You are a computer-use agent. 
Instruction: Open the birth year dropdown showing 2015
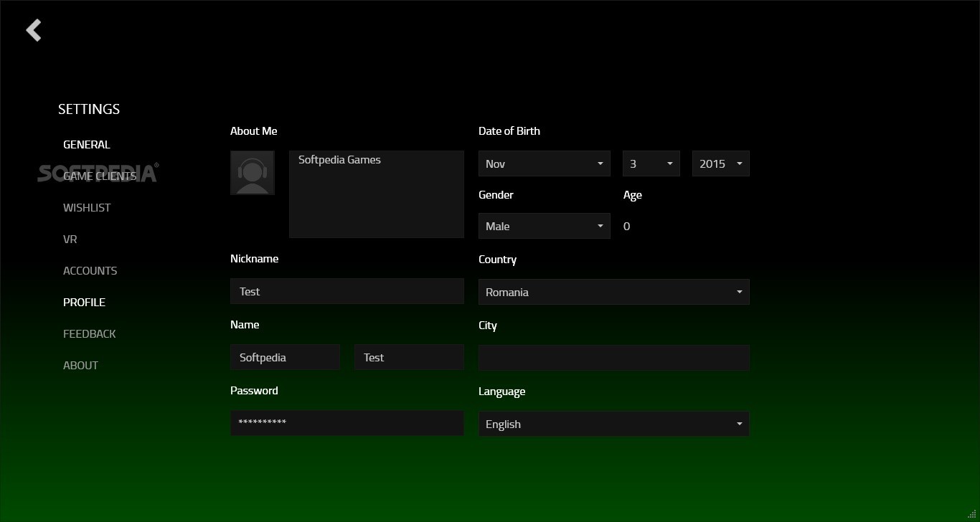(x=720, y=163)
